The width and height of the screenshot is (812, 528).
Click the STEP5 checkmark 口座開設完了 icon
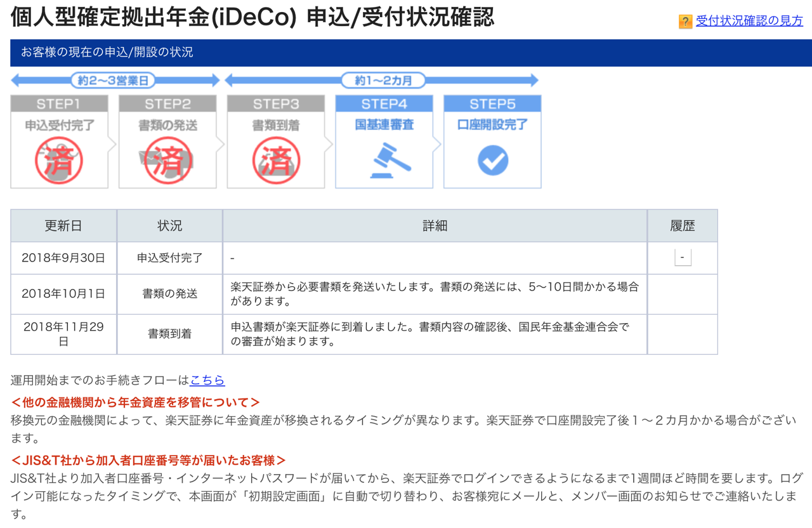pyautogui.click(x=492, y=161)
